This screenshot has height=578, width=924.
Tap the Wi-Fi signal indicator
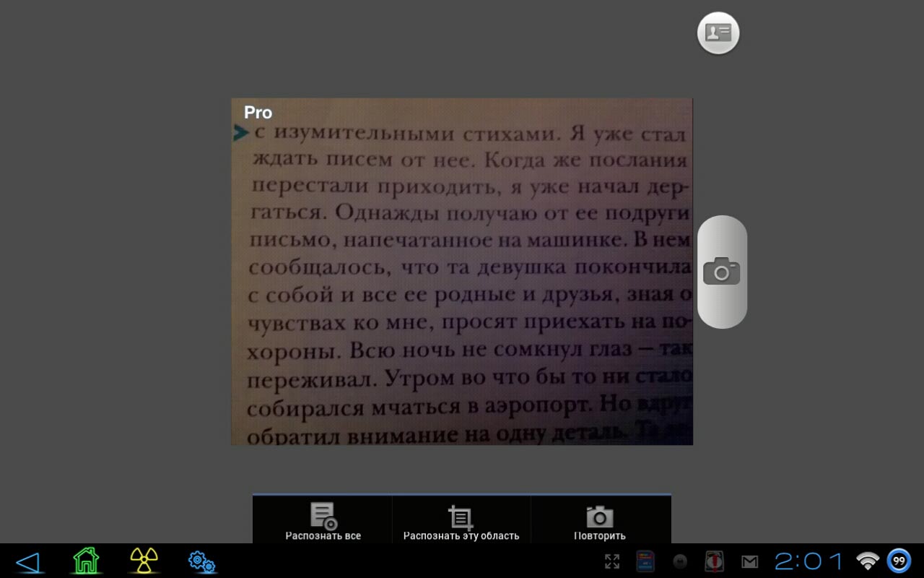[x=867, y=561]
